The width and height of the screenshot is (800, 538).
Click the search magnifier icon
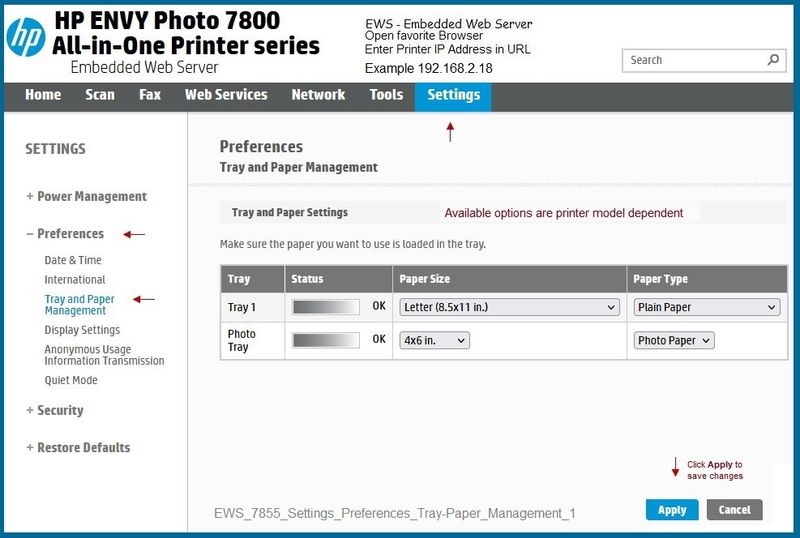[x=773, y=60]
